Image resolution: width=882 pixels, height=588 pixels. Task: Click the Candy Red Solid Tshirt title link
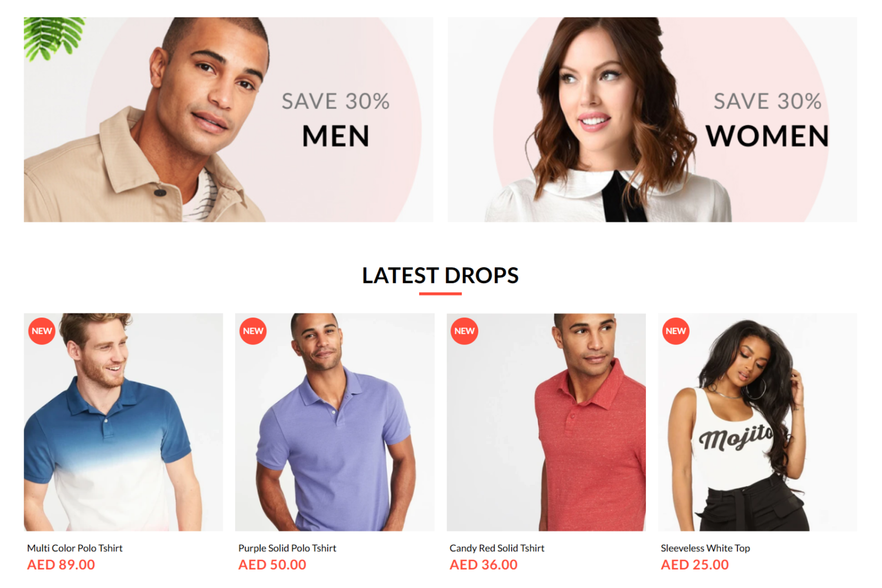pyautogui.click(x=497, y=548)
